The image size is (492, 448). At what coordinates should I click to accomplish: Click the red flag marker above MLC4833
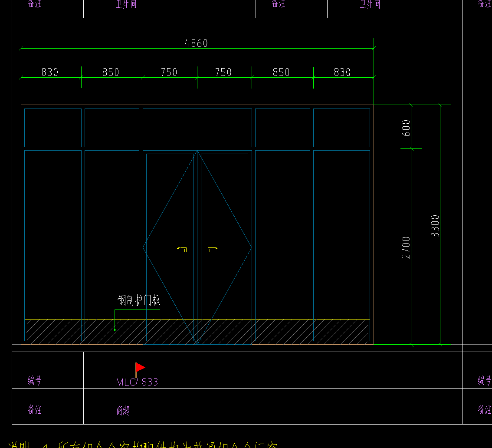pos(140,370)
